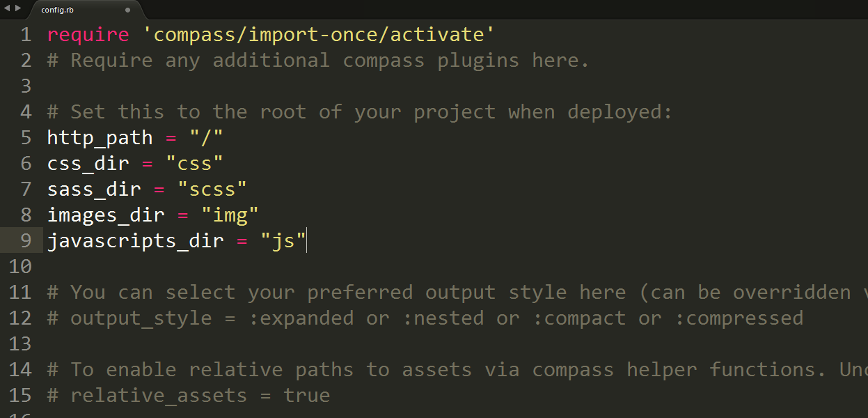The width and height of the screenshot is (868, 418).
Task: Click the relative_assets commented line
Action: 188,395
